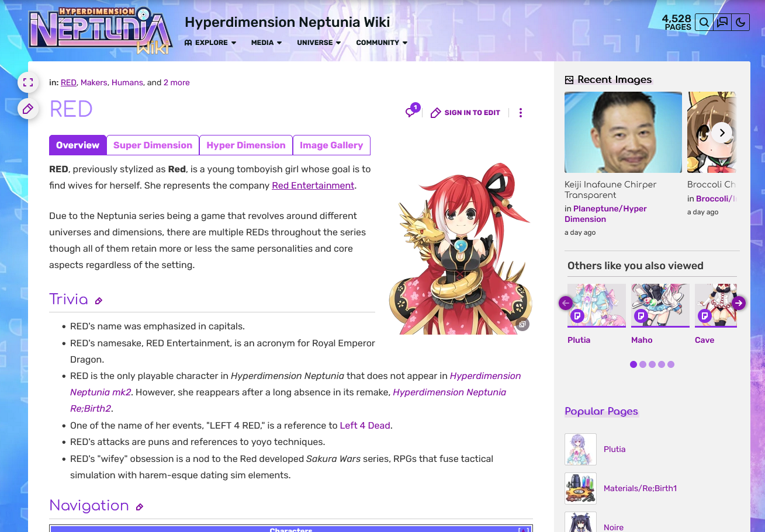This screenshot has width=765, height=532.
Task: Toggle dark theme moon icon
Action: coord(740,23)
